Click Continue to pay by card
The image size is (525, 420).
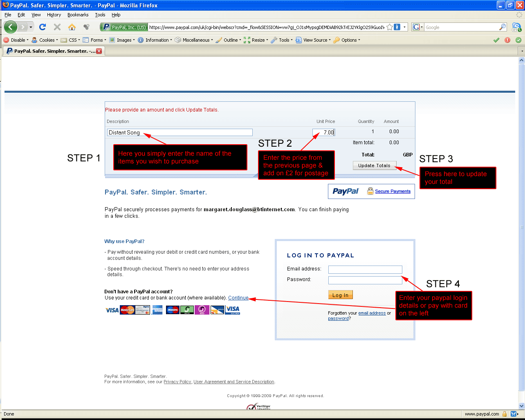coord(238,298)
